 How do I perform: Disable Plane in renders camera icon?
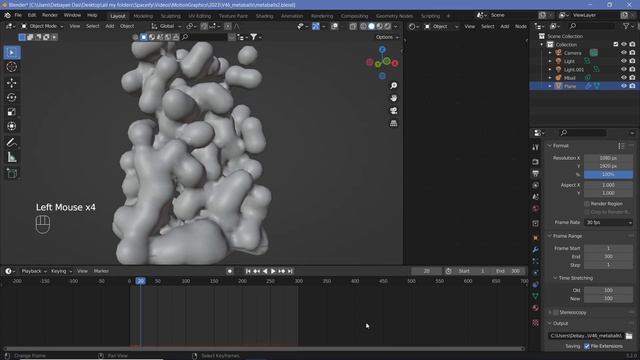[x=632, y=86]
